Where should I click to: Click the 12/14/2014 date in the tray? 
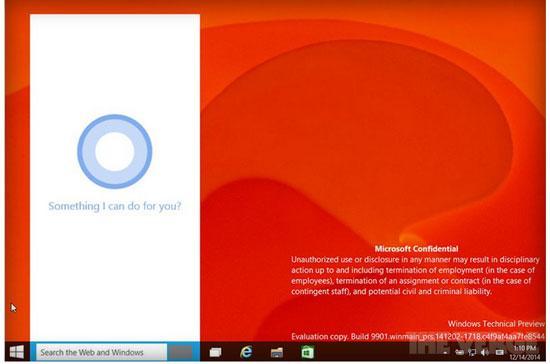[x=525, y=357]
